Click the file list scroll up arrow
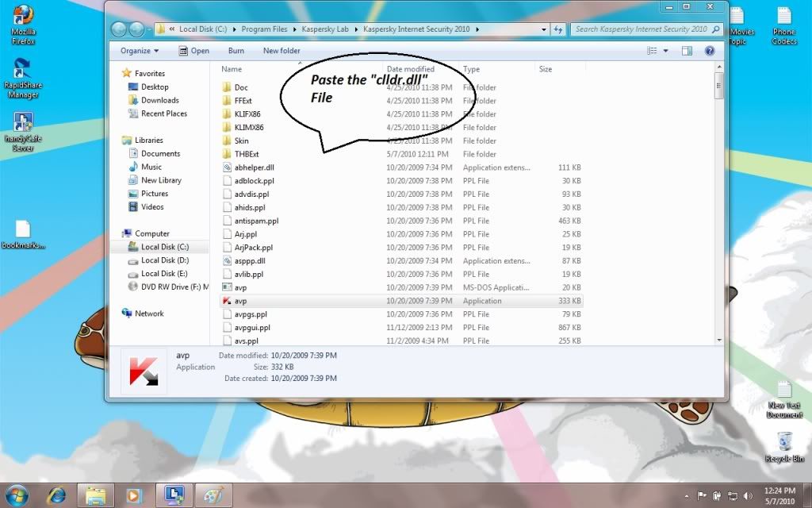812x508 pixels. (718, 67)
